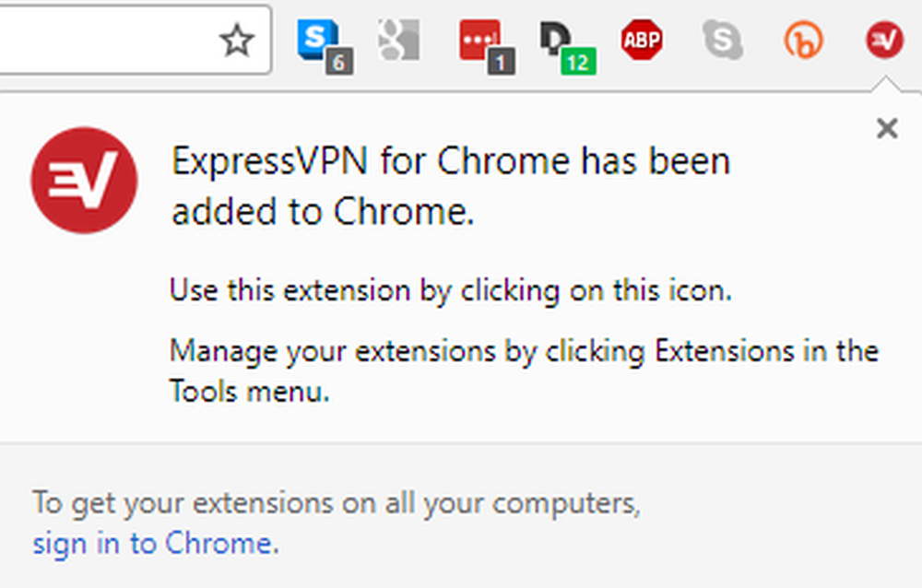Close the extension added notification popup
Screen dimensions: 922x588
[x=887, y=129]
